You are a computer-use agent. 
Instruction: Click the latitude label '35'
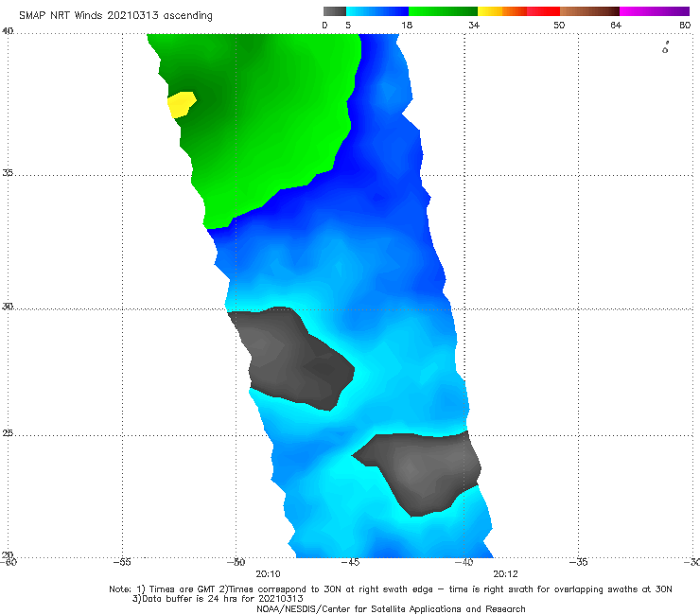pos(8,173)
